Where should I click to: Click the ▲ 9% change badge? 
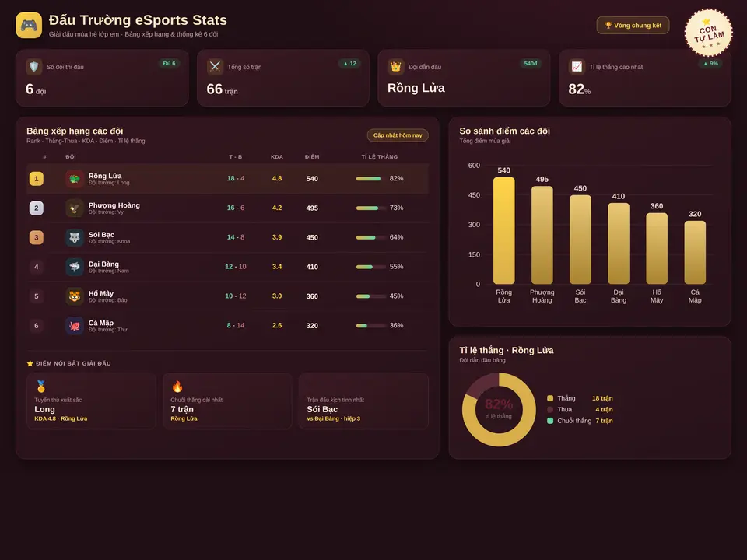coord(710,63)
